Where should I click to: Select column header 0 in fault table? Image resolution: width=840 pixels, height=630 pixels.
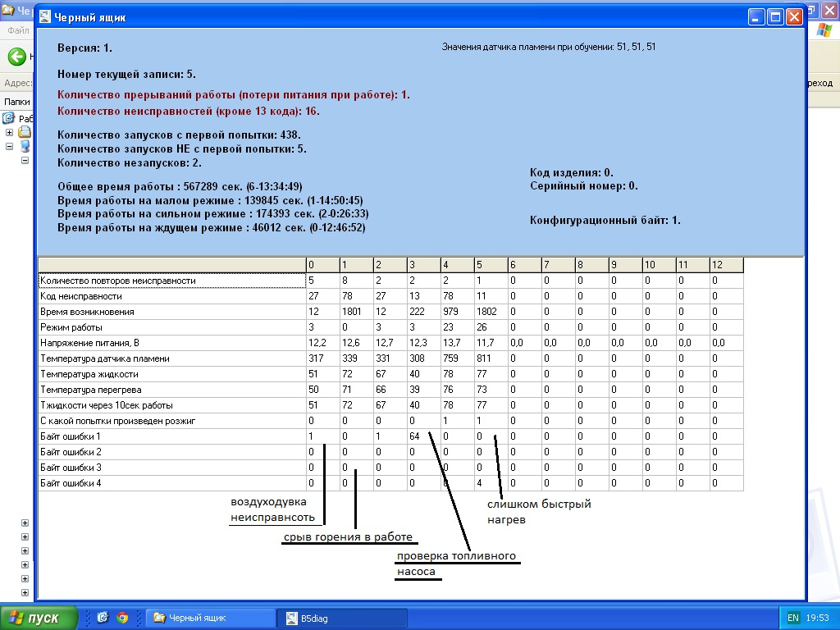click(x=323, y=265)
